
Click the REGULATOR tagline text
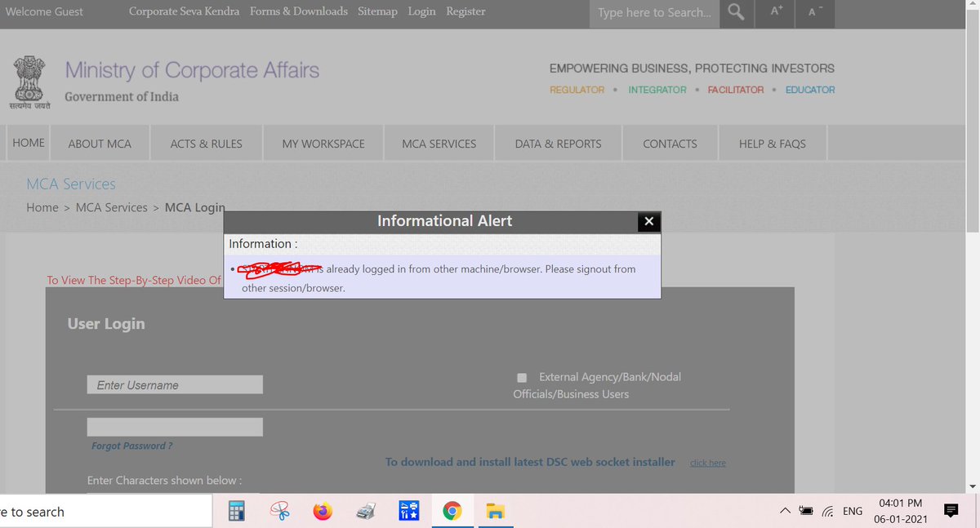click(x=577, y=90)
